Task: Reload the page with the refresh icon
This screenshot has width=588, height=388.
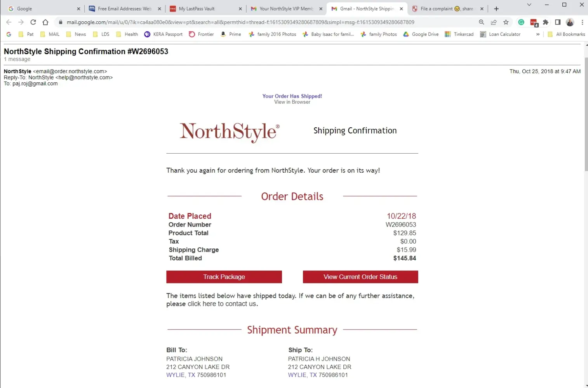Action: (33, 22)
